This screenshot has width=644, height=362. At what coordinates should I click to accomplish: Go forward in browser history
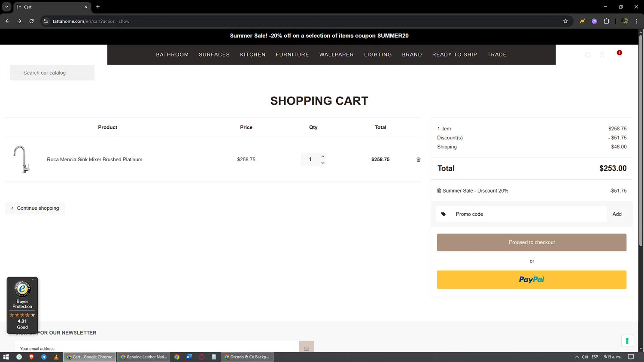tap(19, 21)
